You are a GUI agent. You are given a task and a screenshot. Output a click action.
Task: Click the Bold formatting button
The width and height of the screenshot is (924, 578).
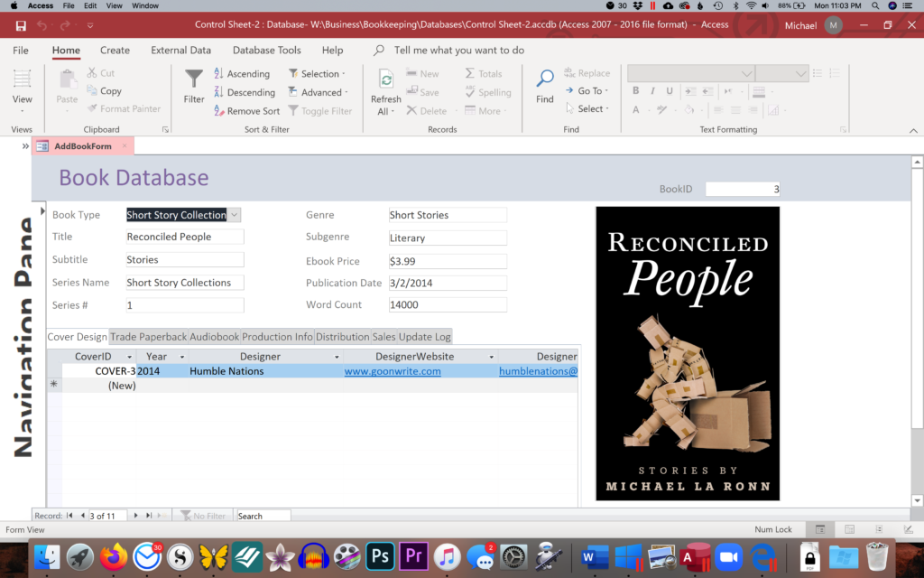point(636,91)
